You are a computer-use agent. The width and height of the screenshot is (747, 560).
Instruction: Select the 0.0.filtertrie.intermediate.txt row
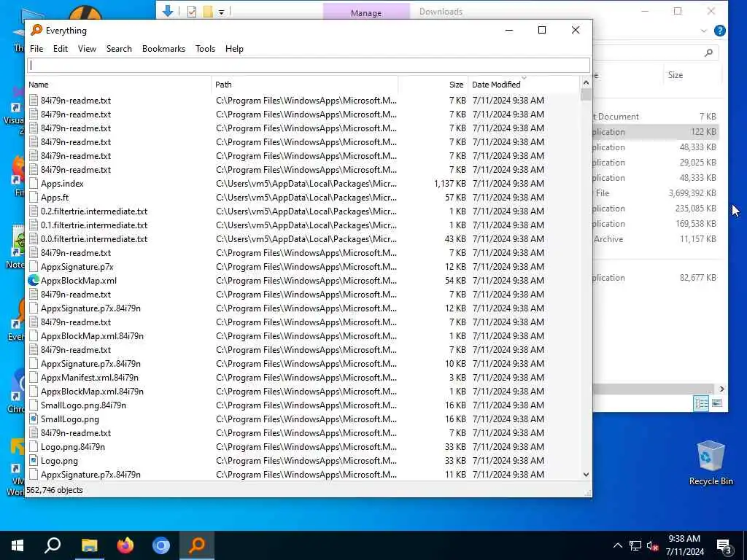pyautogui.click(x=303, y=239)
